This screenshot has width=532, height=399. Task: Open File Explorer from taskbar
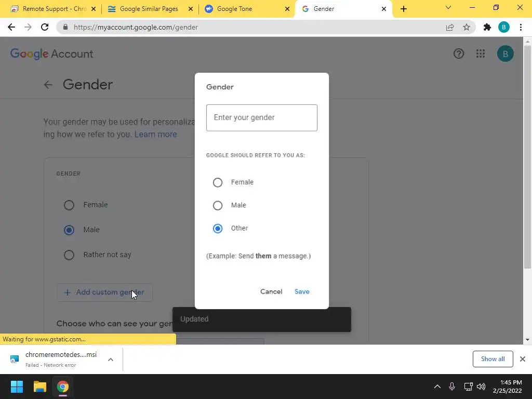(39, 387)
